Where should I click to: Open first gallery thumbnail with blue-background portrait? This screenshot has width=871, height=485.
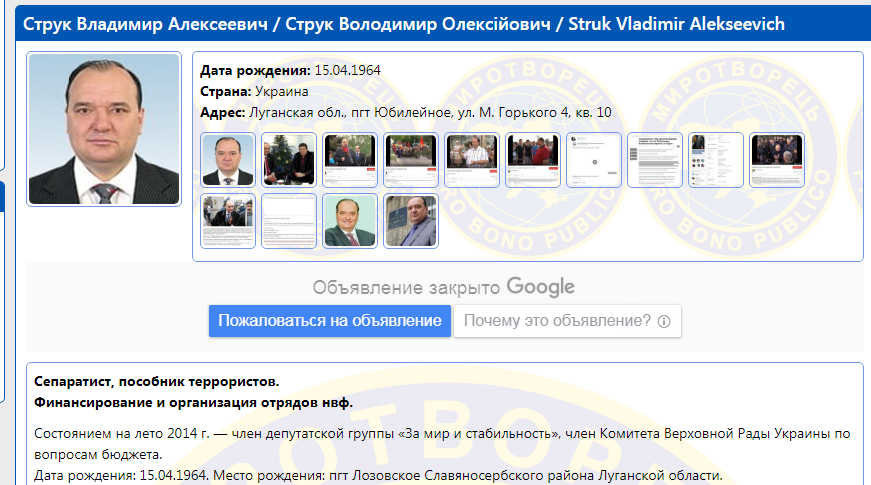[228, 160]
